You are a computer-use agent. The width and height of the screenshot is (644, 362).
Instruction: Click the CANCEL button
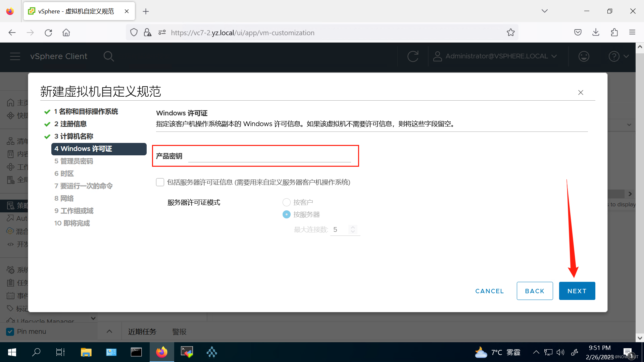pos(489,291)
